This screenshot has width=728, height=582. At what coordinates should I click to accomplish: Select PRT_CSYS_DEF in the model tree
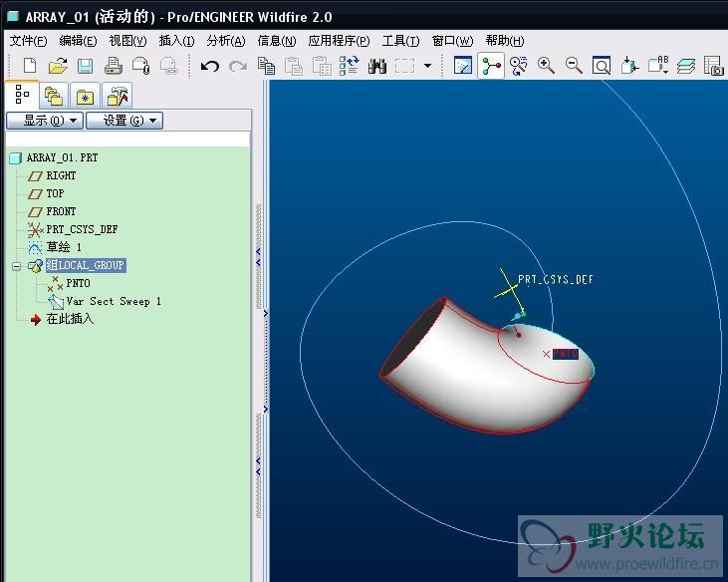[x=82, y=229]
